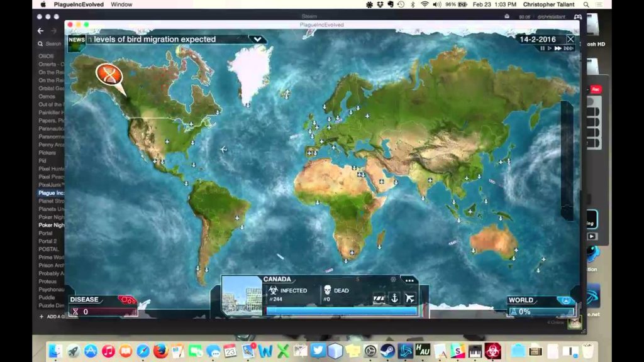The height and width of the screenshot is (362, 644).
Task: Click the Time Machine menu bar icon
Action: (x=401, y=4)
